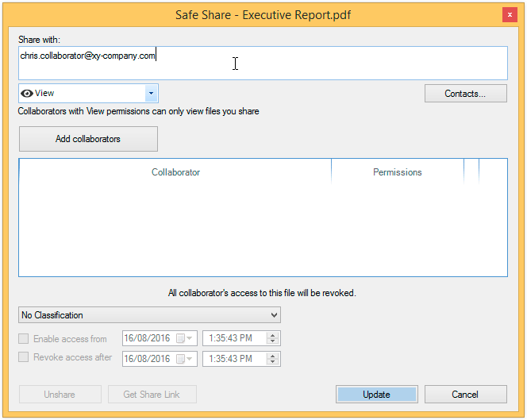Click the Share with email input field
The width and height of the screenshot is (527, 420).
pos(263,63)
